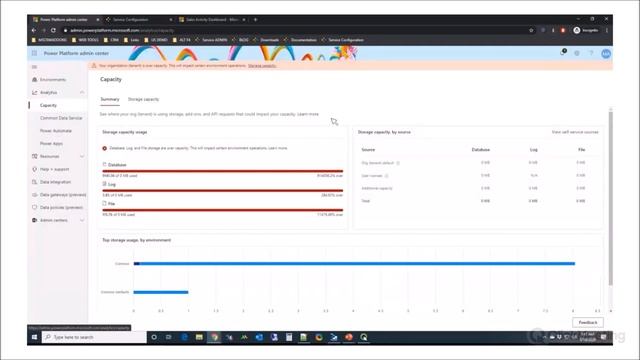
Task: Switch to the Service Configuration browser tab
Action: point(139,19)
